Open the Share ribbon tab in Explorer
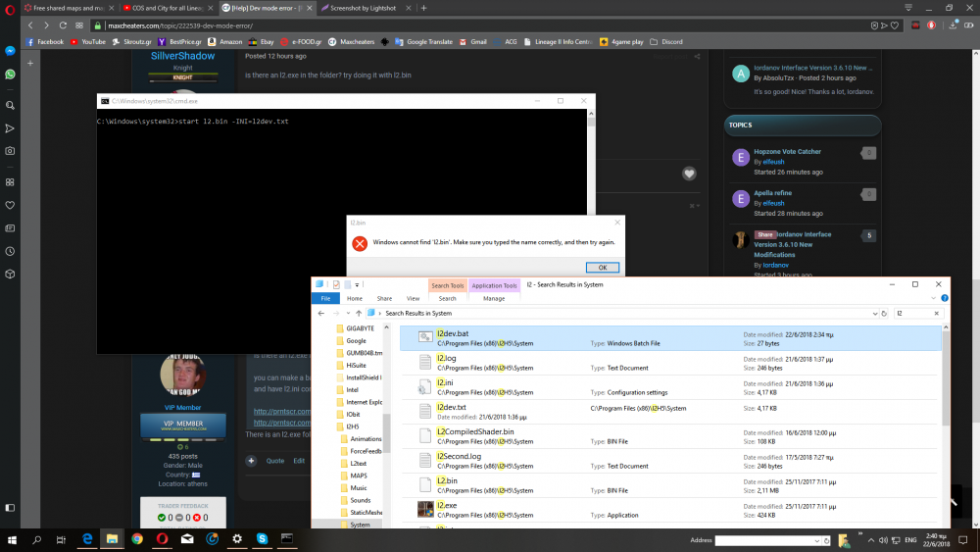The image size is (980, 552). [x=384, y=298]
